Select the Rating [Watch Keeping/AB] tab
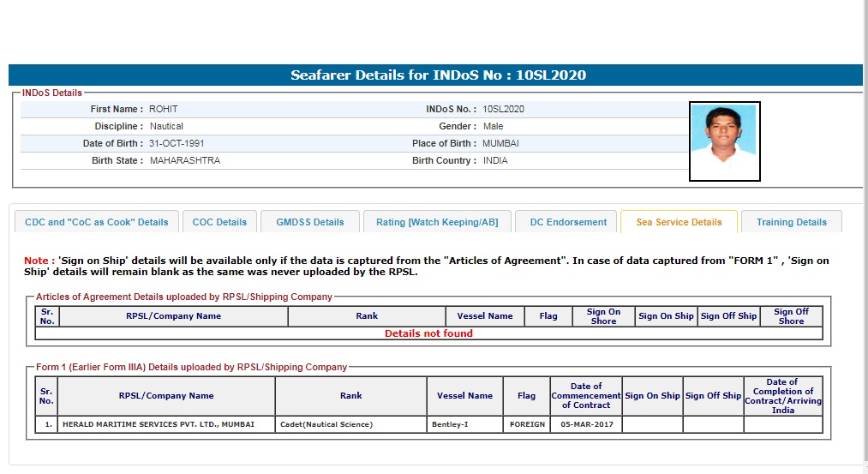 click(x=437, y=222)
